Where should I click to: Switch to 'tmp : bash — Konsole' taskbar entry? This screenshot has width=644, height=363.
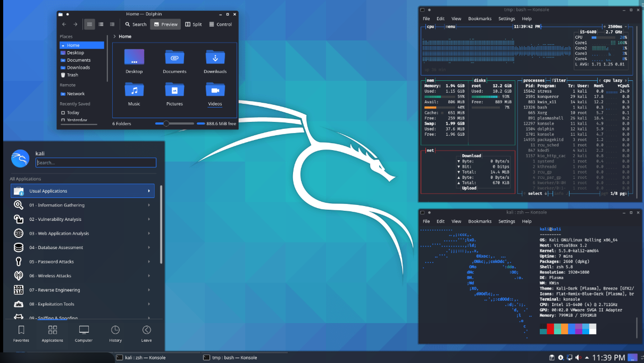point(231,358)
